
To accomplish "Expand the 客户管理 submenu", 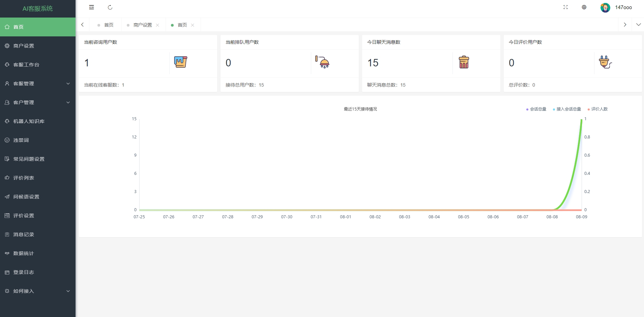I will (37, 102).
